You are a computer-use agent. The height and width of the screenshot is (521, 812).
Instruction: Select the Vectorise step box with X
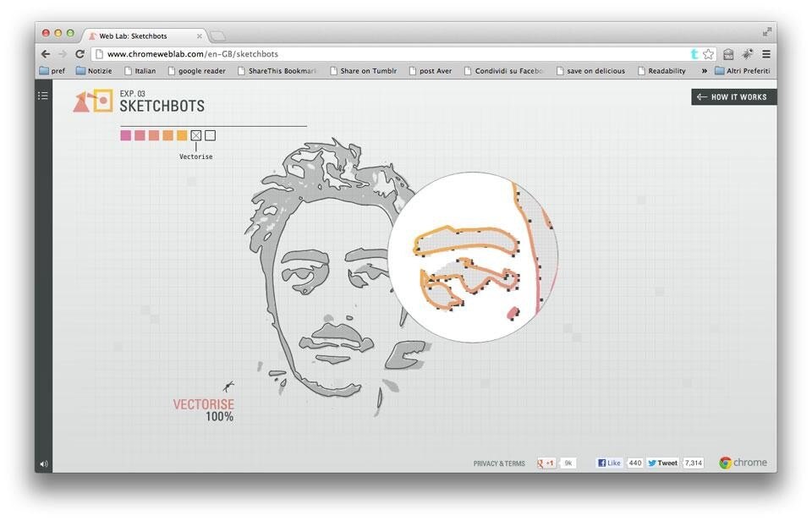[x=196, y=135]
